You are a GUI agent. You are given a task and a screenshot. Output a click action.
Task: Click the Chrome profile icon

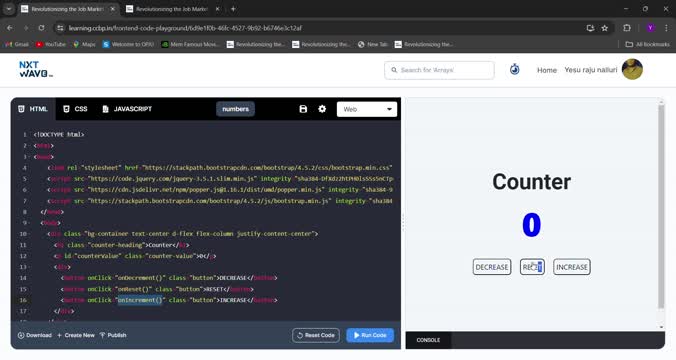coord(650,28)
